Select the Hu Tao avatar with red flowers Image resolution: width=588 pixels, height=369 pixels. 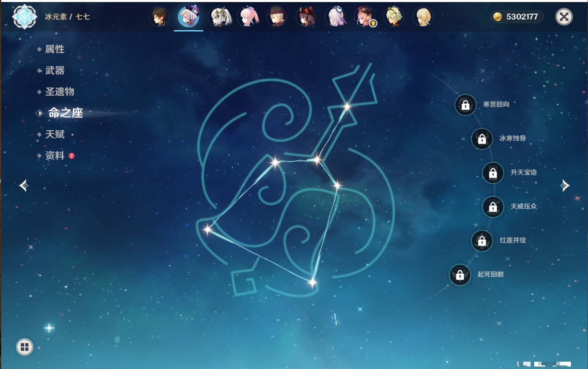click(306, 17)
